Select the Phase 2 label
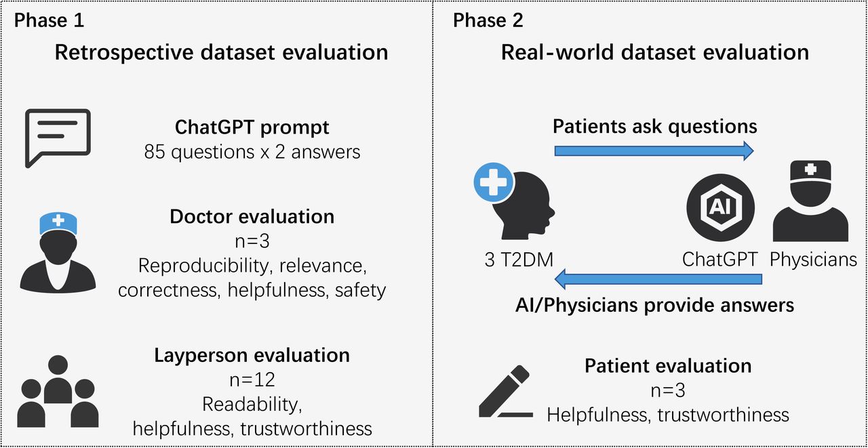Screen dimensions: 868x448 click(x=488, y=20)
